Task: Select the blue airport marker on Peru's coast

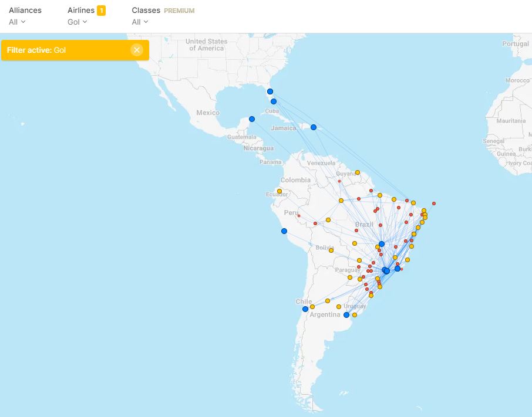Action: pos(284,231)
